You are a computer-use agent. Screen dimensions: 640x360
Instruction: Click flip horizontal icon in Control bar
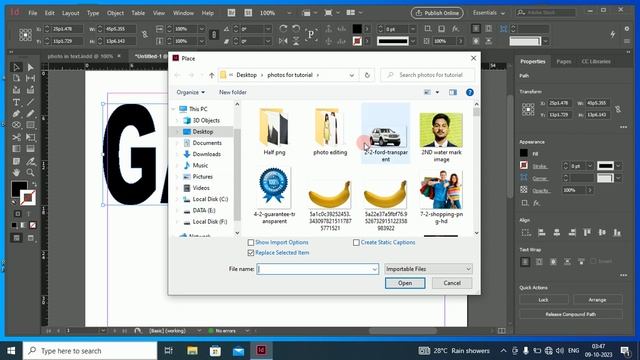(x=283, y=41)
